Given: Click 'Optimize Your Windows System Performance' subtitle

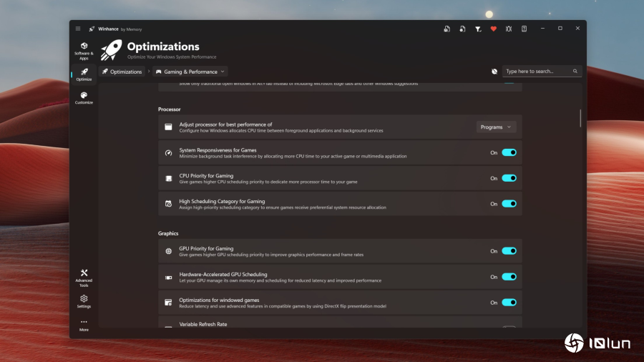Looking at the screenshot, I should (172, 57).
